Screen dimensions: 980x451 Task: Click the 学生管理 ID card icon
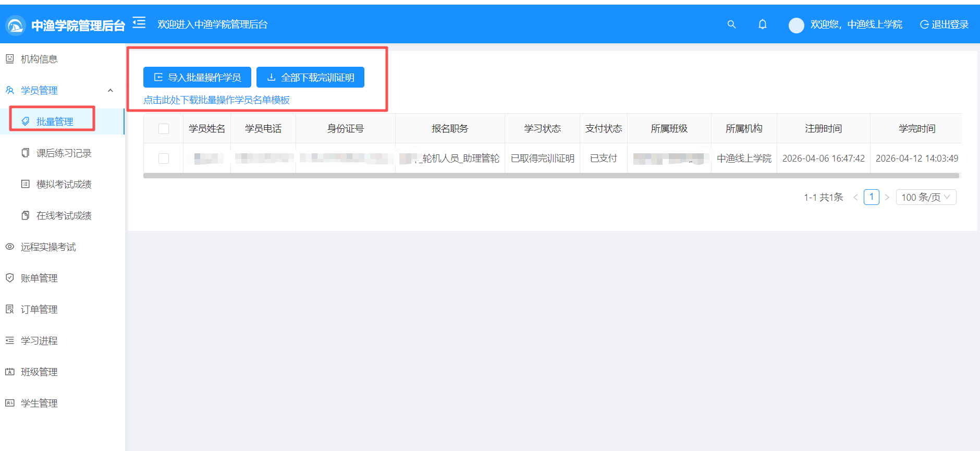9,403
